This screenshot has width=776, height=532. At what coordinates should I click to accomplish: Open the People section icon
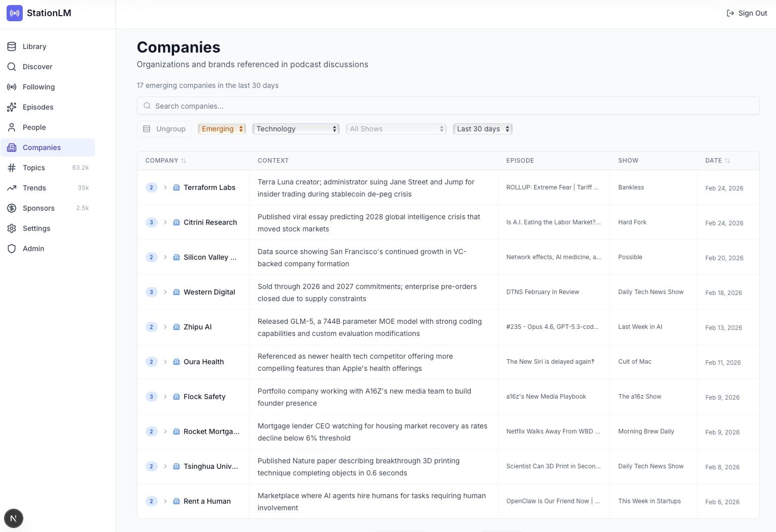12,127
